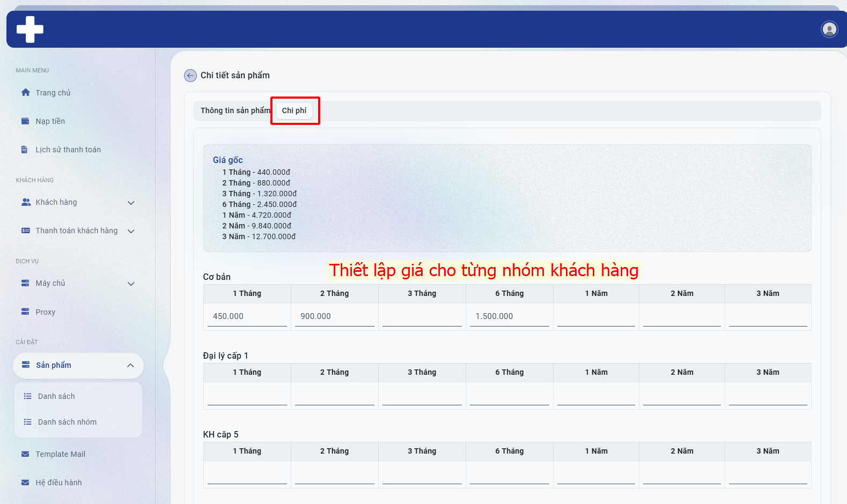Click the Nạp tiền wallet icon
The height and width of the screenshot is (504, 847).
(x=25, y=121)
